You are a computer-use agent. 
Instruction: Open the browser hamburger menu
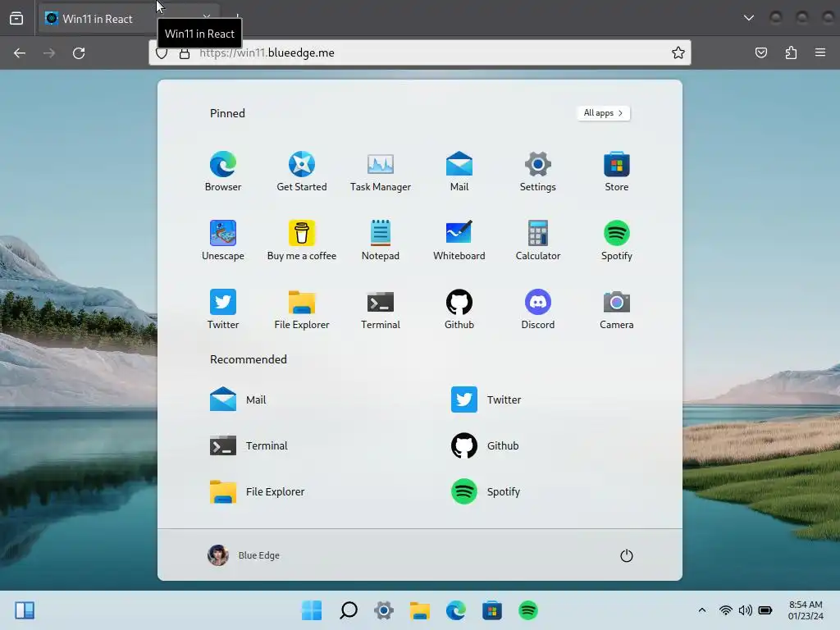(820, 52)
